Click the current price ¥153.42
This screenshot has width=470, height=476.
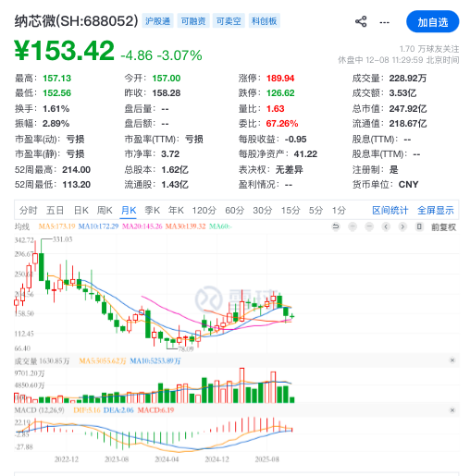[65, 50]
